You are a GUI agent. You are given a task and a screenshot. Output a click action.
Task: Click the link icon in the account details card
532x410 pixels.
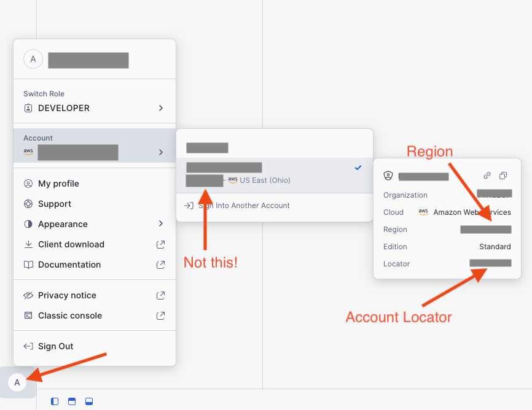tap(487, 175)
